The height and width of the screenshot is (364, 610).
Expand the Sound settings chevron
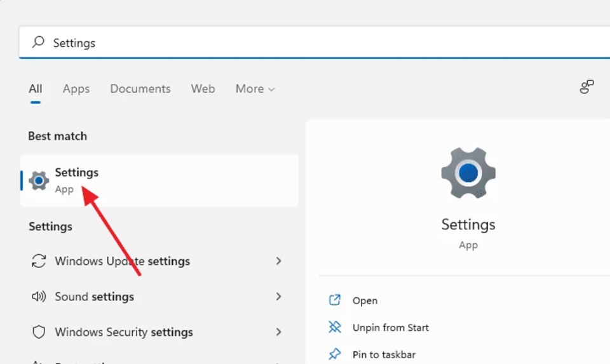pos(278,297)
